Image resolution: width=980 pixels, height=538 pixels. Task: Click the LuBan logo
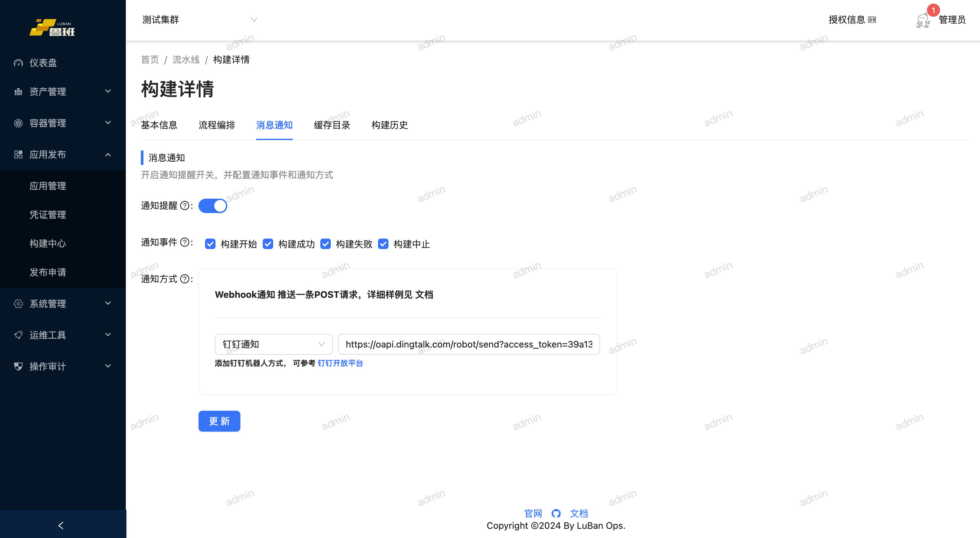pos(52,28)
